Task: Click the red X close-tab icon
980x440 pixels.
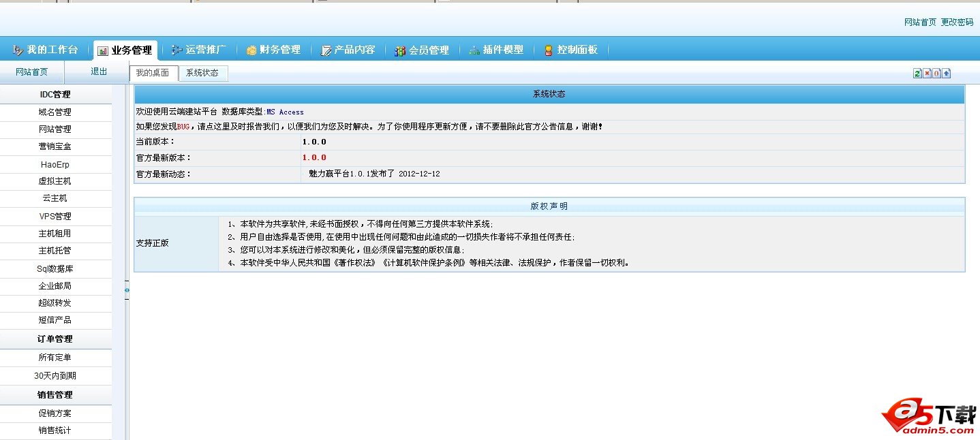Action: [927, 74]
